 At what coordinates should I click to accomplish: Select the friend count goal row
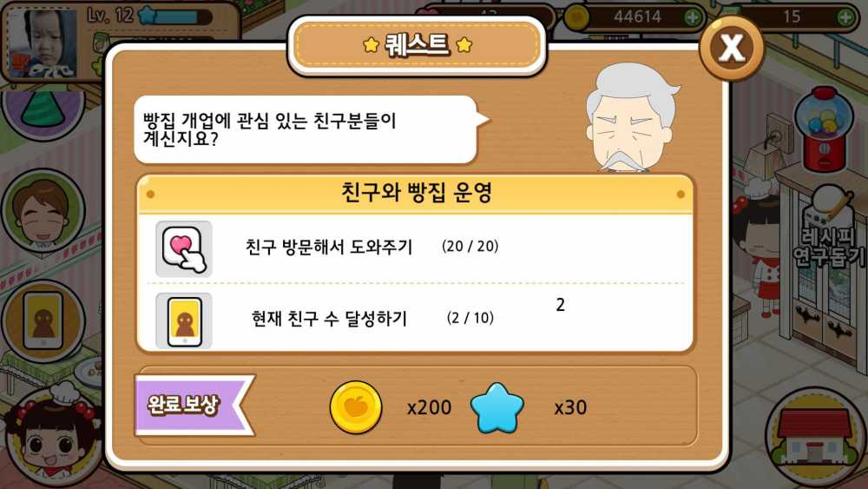tap(415, 317)
